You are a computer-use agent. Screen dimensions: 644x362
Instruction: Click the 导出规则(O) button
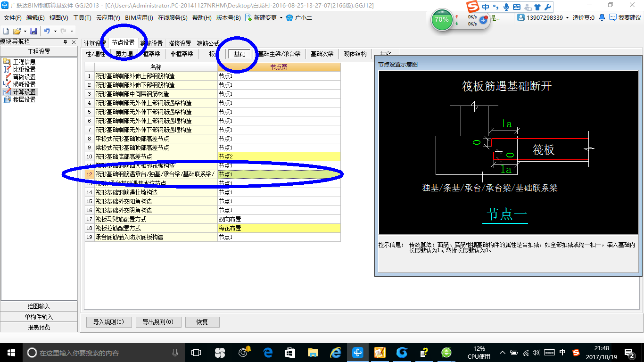157,322
